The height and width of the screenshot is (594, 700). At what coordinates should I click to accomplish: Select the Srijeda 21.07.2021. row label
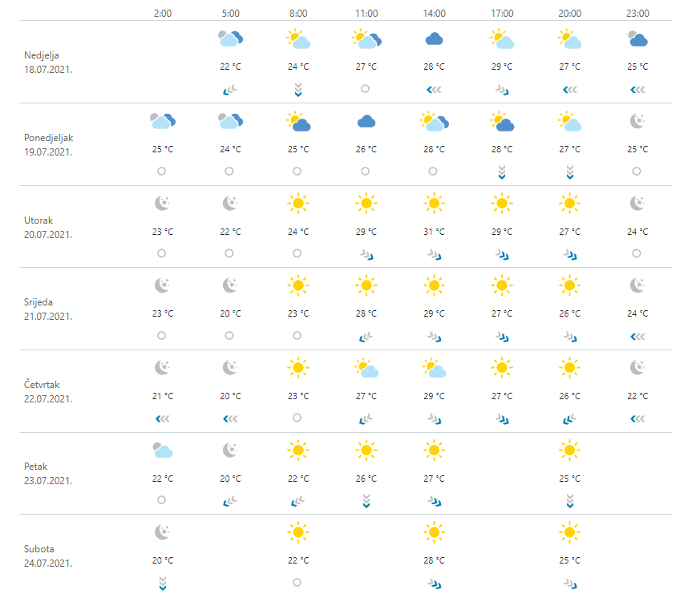(49, 309)
